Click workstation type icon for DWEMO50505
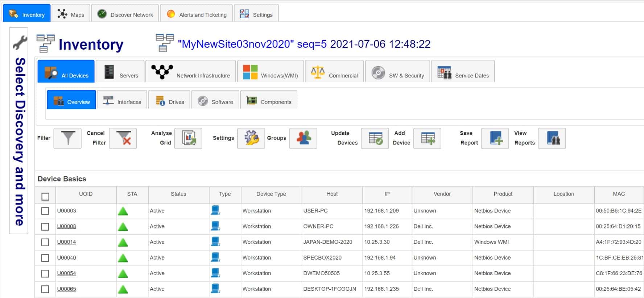Viewport: 644px width, 298px height. [x=215, y=273]
